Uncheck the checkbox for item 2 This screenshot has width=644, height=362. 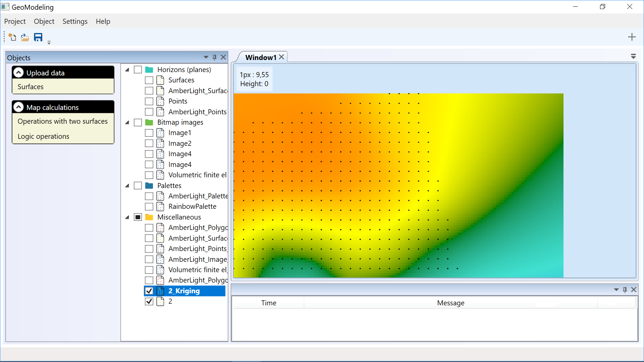[x=149, y=301]
